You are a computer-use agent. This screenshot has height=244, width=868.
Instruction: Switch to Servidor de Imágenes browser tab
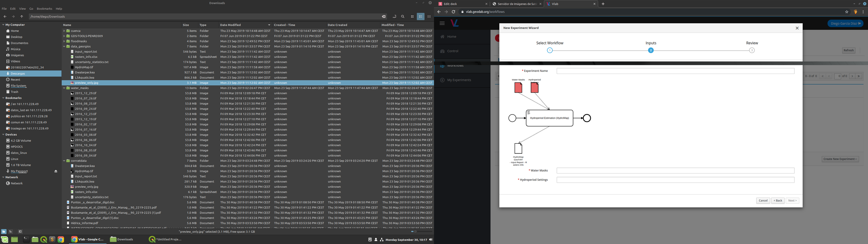point(517,4)
